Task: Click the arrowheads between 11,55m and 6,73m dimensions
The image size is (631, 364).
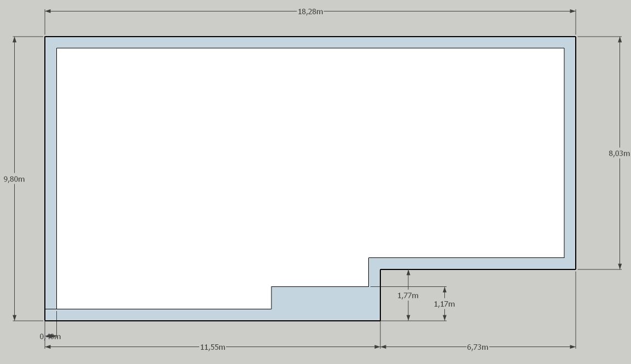Action: click(x=380, y=347)
